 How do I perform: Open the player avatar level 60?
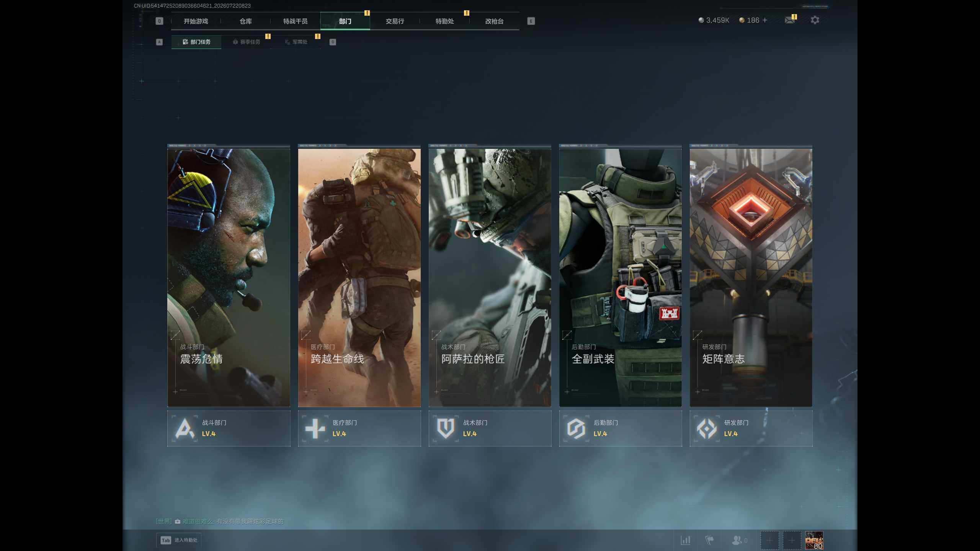tap(814, 540)
